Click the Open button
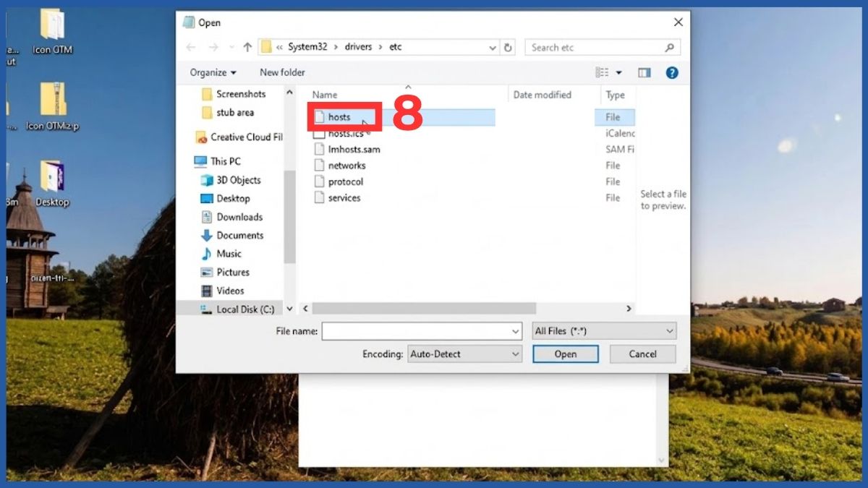 pos(565,354)
